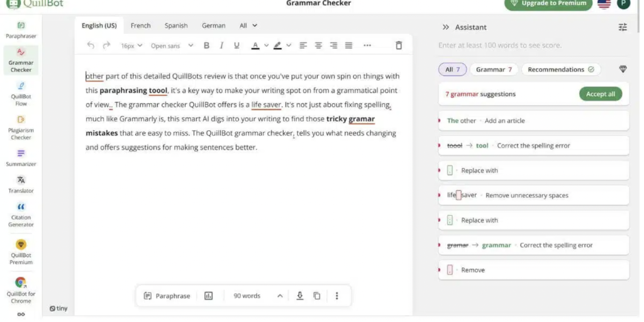Viewport: 644px width, 322px height.
Task: Click the underlined 'gramar' word in editor
Action: [x=362, y=119]
